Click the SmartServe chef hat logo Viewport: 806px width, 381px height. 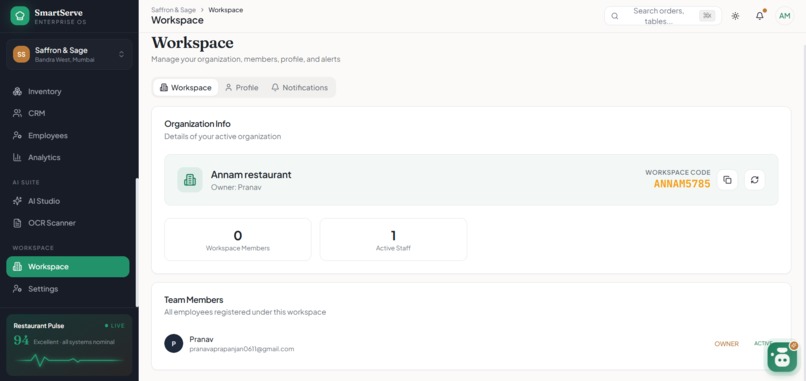(20, 15)
